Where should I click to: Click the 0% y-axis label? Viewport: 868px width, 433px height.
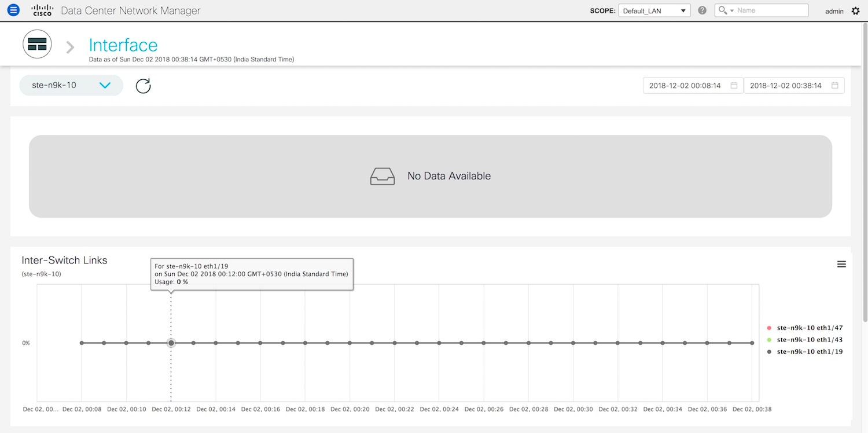point(26,343)
